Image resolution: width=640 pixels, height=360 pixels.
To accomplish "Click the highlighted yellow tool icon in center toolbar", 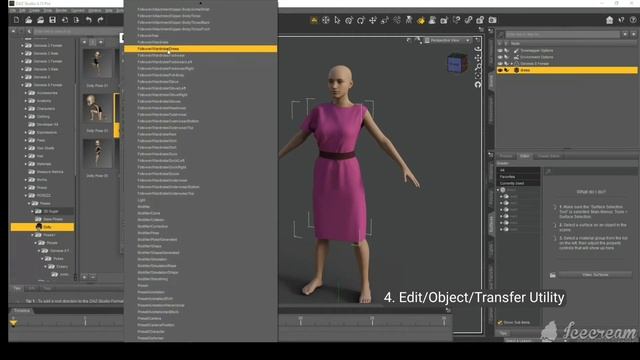I will click(x=420, y=20).
